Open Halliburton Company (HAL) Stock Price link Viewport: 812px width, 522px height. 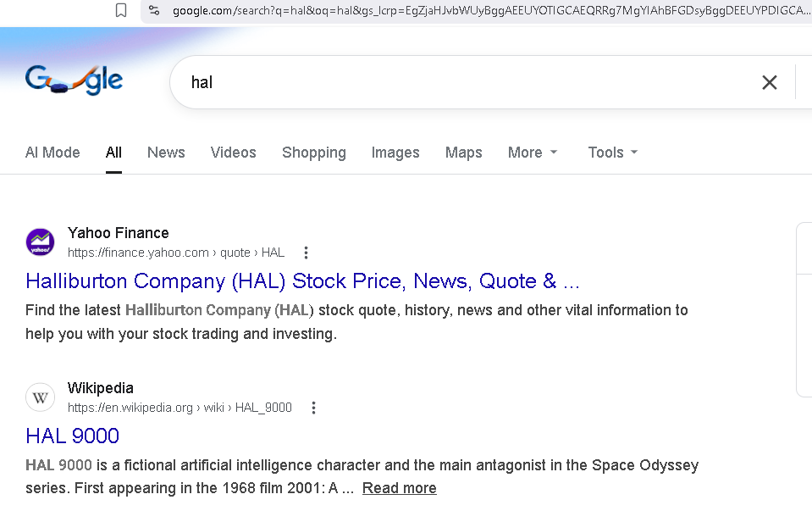pos(302,280)
